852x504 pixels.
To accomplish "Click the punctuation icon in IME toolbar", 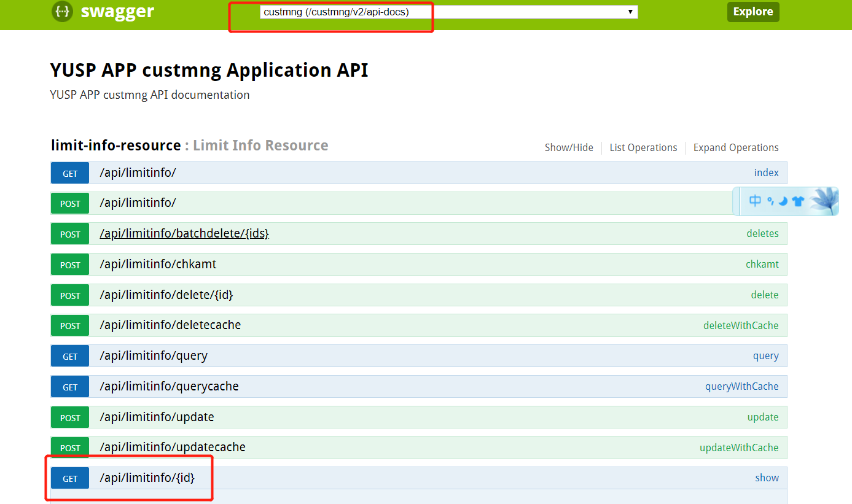I will pyautogui.click(x=770, y=201).
